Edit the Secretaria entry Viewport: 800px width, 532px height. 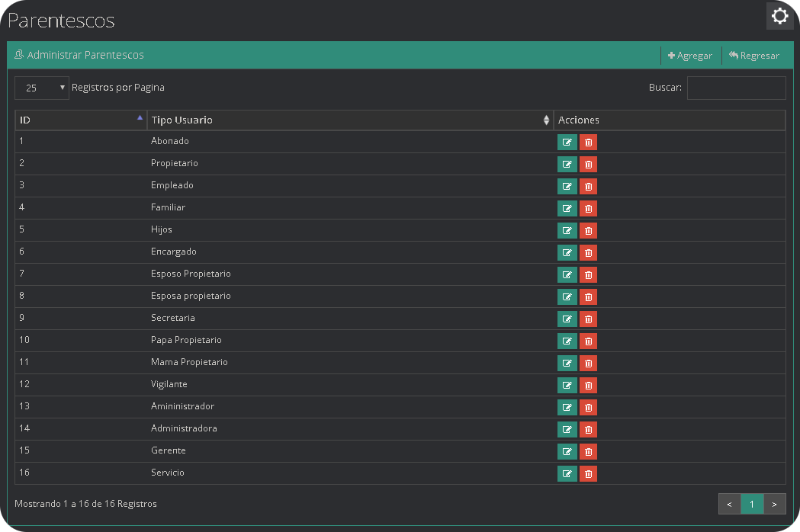coord(567,319)
